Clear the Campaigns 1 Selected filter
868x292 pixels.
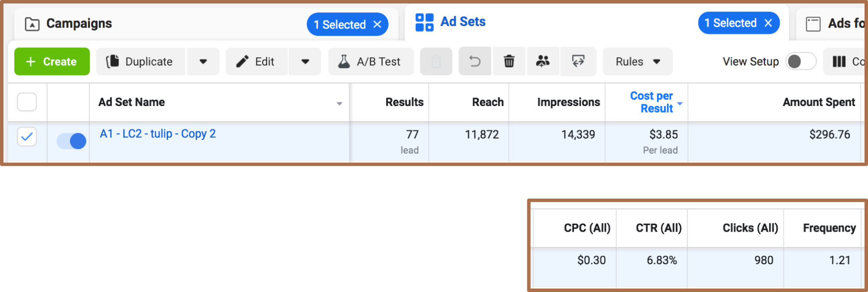point(378,25)
